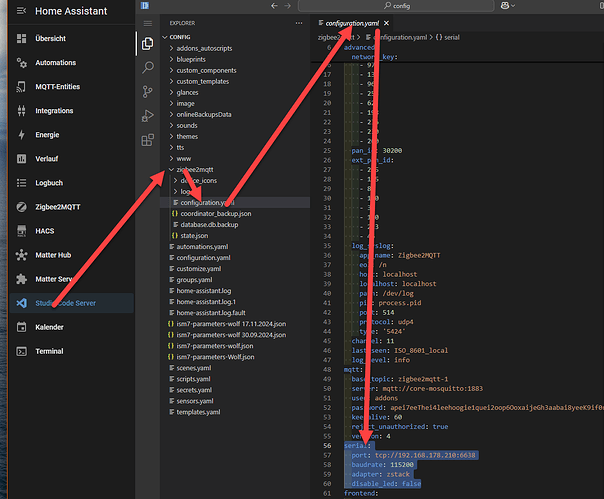604x499 pixels.
Task: Open home-assistant.log.fault file
Action: click(x=211, y=313)
